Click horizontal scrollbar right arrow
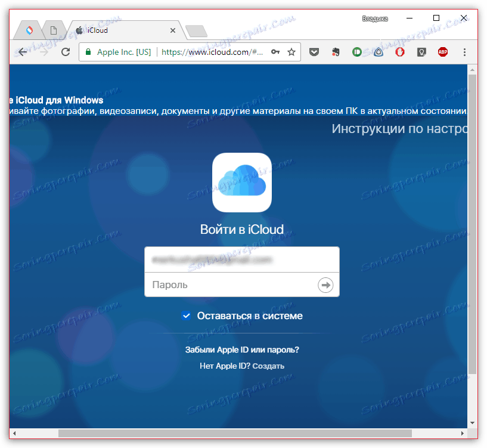487x448 pixels. click(x=463, y=433)
